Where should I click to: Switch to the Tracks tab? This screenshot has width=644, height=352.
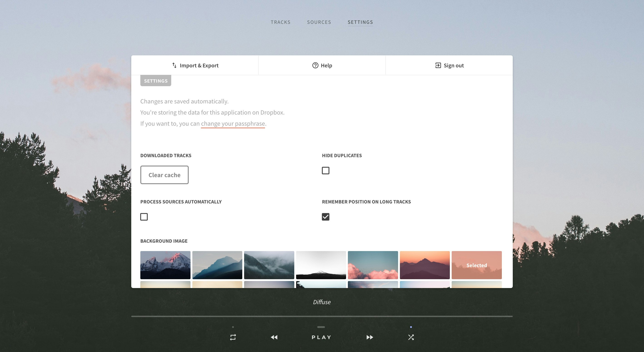point(280,22)
